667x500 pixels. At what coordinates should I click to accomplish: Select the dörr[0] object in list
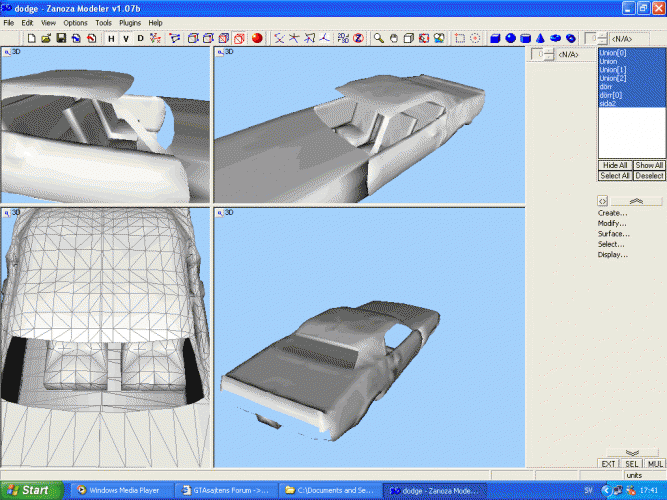pyautogui.click(x=610, y=96)
